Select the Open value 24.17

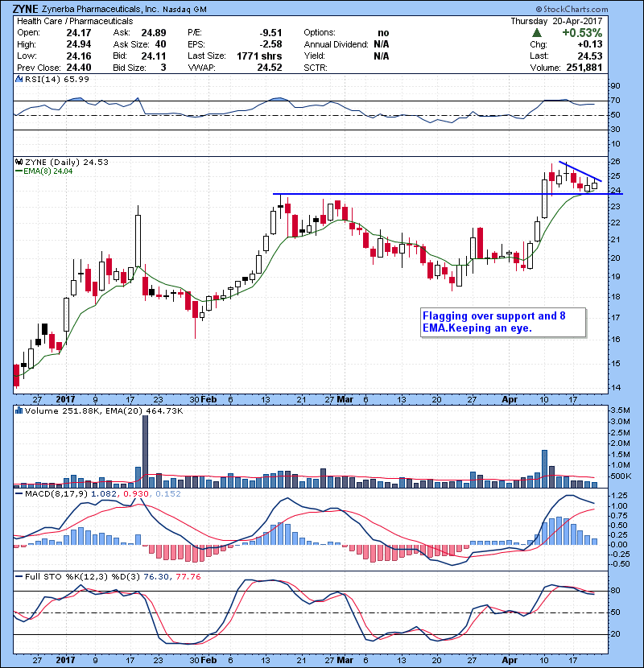point(78,33)
